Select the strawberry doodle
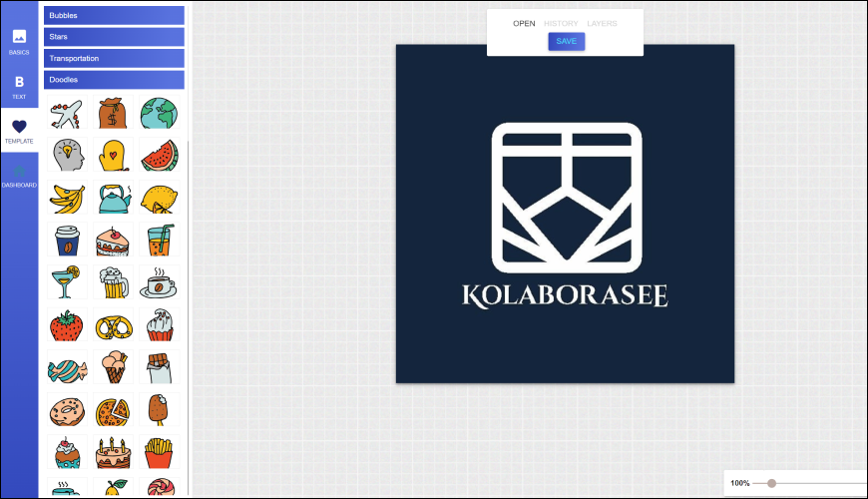Image resolution: width=868 pixels, height=499 pixels. (x=67, y=326)
